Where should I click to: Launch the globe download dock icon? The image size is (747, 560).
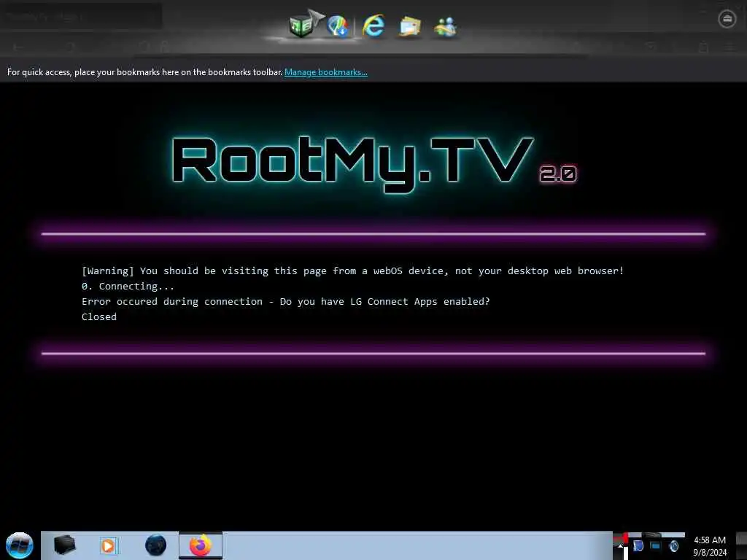pos(338,26)
